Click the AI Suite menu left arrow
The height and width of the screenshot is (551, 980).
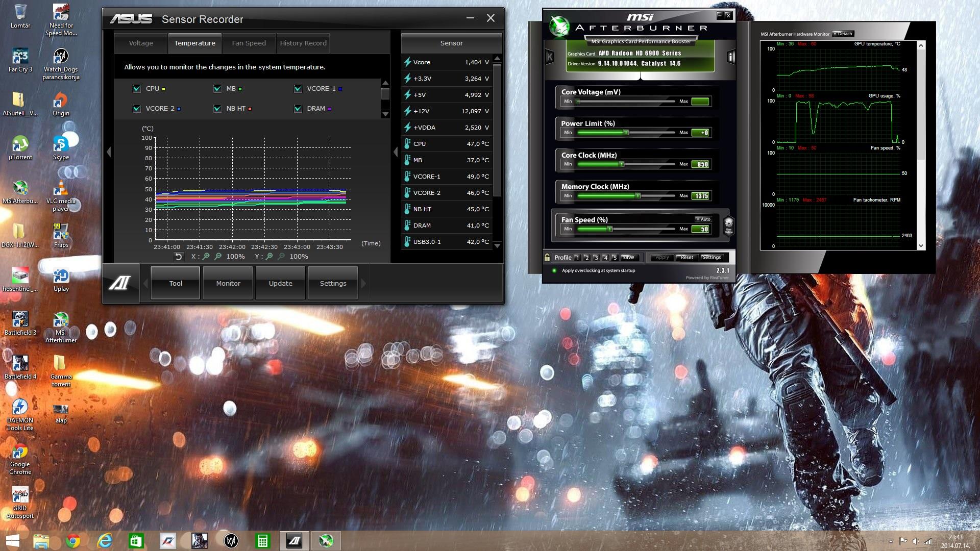click(x=145, y=283)
